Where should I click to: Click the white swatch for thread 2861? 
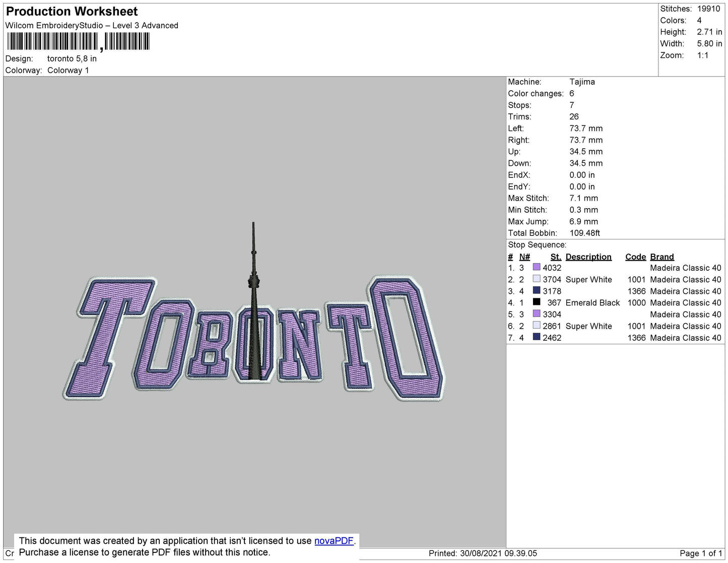click(537, 326)
